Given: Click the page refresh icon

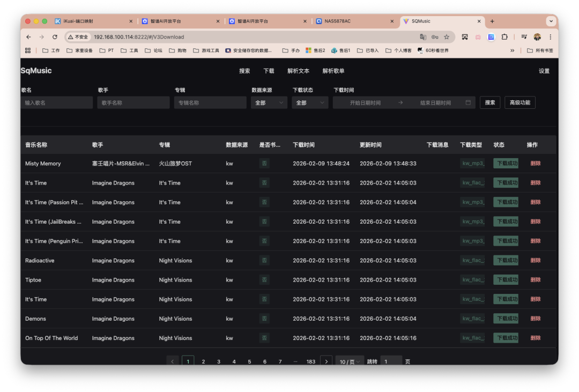Looking at the screenshot, I should coord(55,38).
